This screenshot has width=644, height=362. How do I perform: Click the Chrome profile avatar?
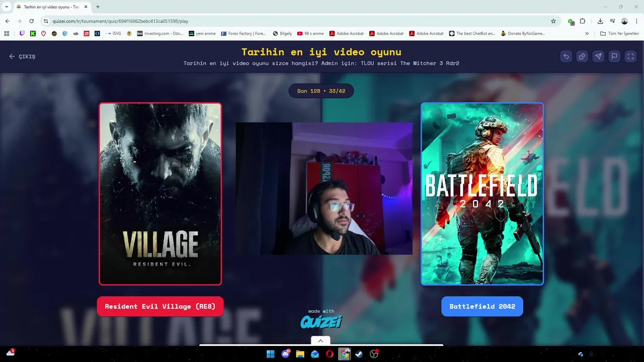624,21
